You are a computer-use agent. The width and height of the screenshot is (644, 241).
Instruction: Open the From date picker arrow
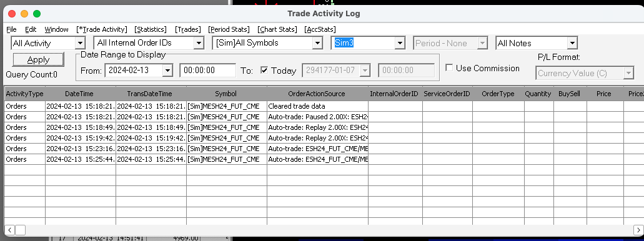pos(167,70)
